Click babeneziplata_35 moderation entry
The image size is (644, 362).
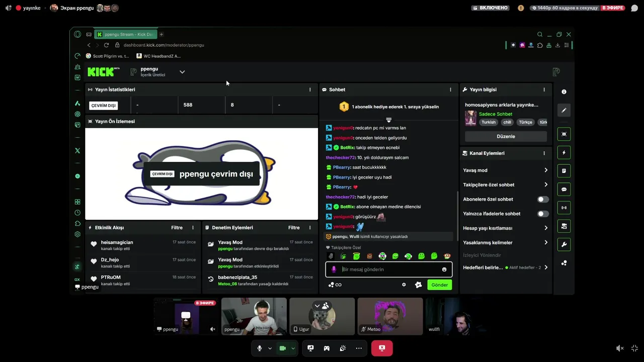click(x=237, y=278)
